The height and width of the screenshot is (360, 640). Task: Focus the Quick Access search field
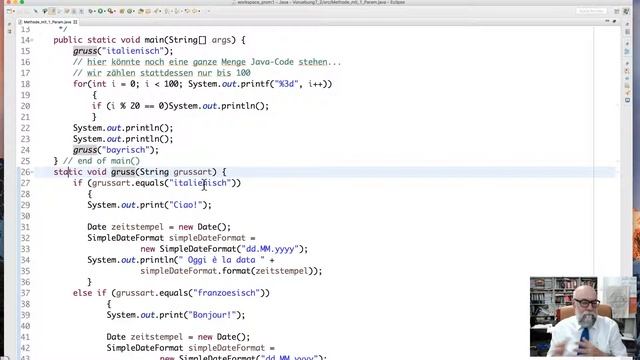[591, 11]
